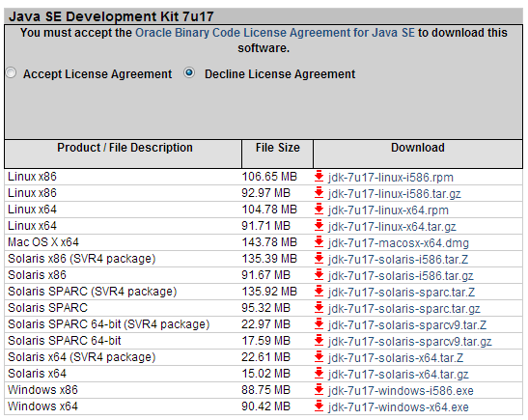The width and height of the screenshot is (528, 420).
Task: Click download arrow icon for jdk-7u17-solaris-x64.tar.gz
Action: (x=319, y=374)
